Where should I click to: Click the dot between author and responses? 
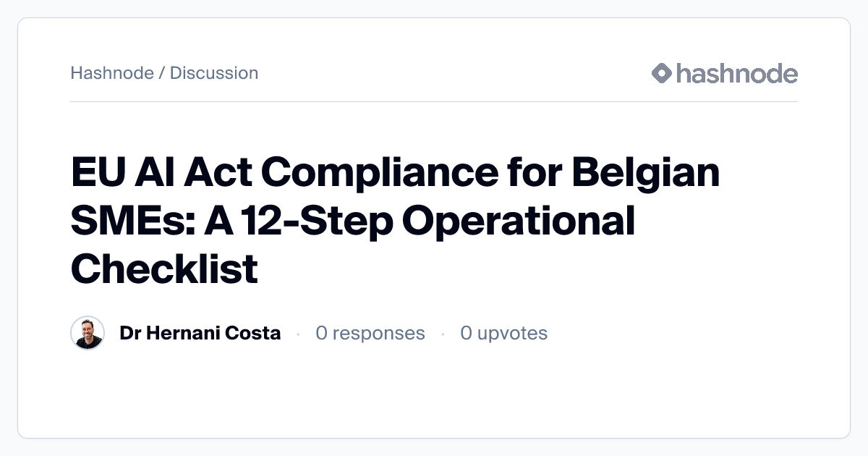pos(298,334)
